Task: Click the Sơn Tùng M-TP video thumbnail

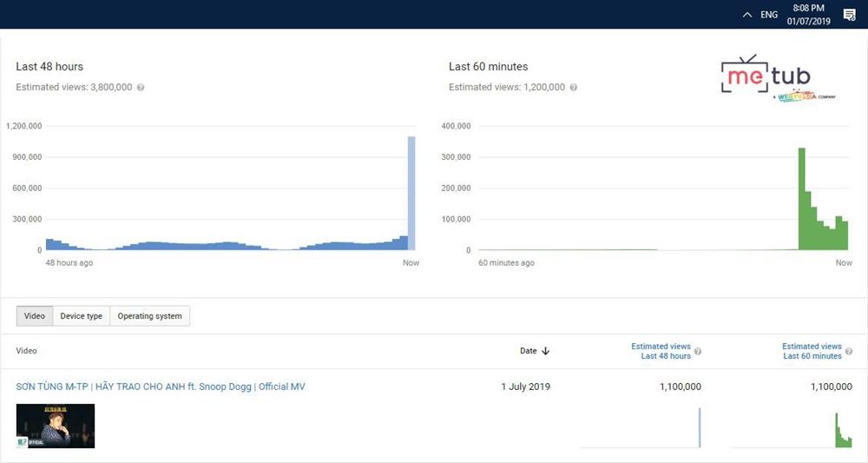Action: pos(56,427)
